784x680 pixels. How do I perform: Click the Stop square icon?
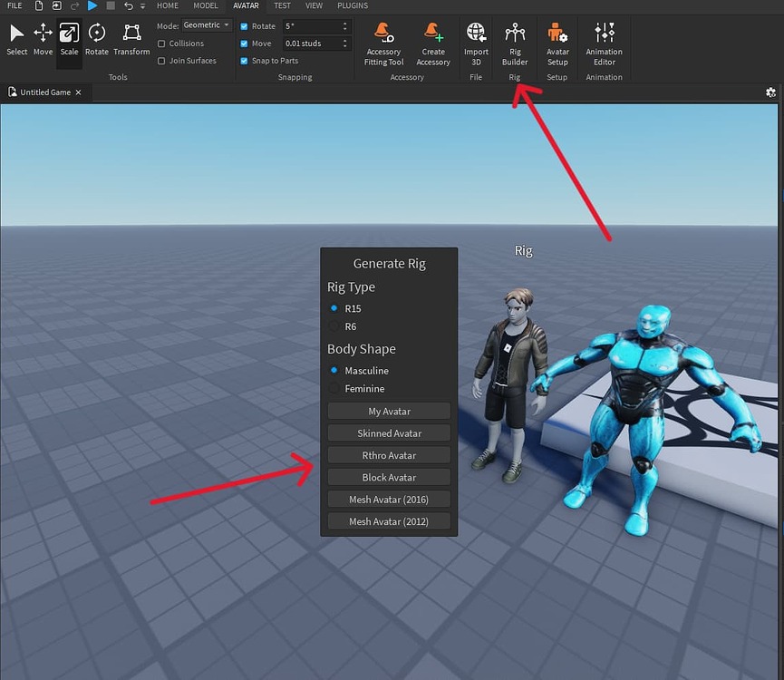(111, 5)
